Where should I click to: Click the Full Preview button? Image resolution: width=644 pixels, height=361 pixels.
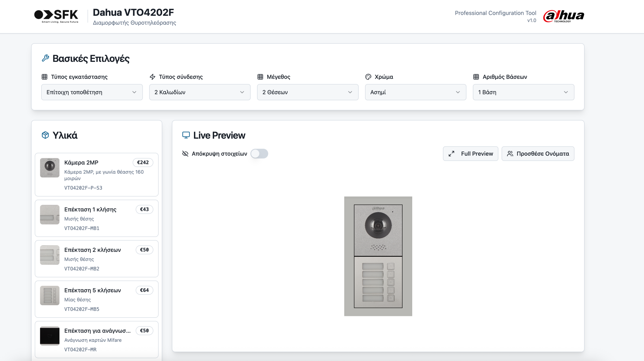470,154
